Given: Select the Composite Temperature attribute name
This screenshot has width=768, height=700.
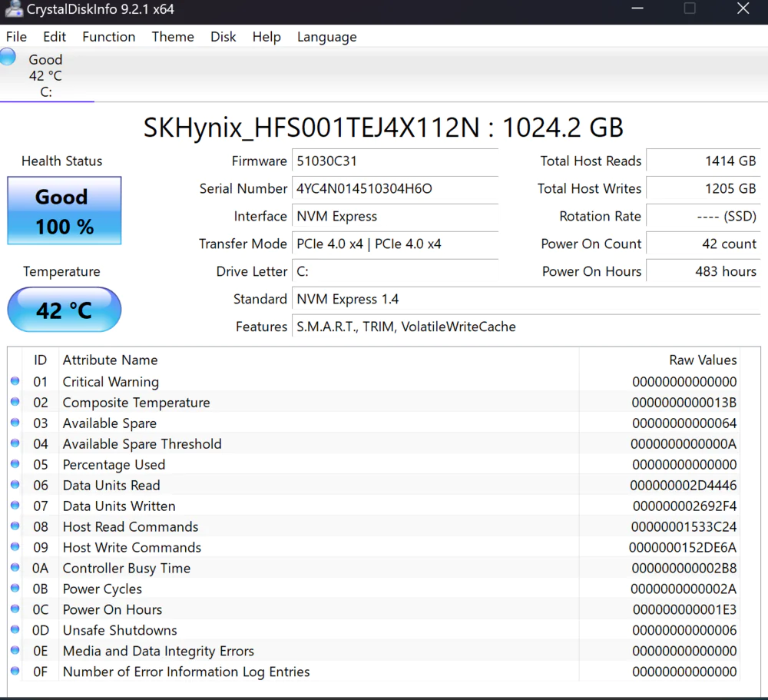Looking at the screenshot, I should pos(136,403).
